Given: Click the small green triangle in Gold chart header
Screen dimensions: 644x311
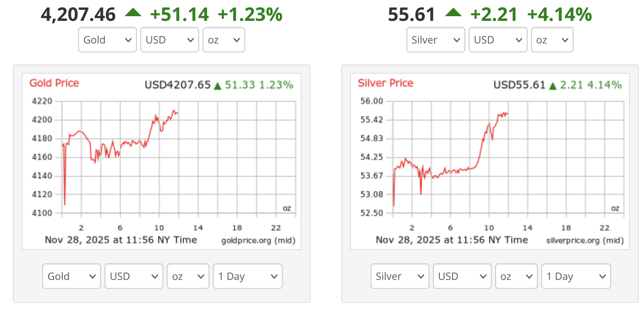Looking at the screenshot, I should click(x=218, y=86).
